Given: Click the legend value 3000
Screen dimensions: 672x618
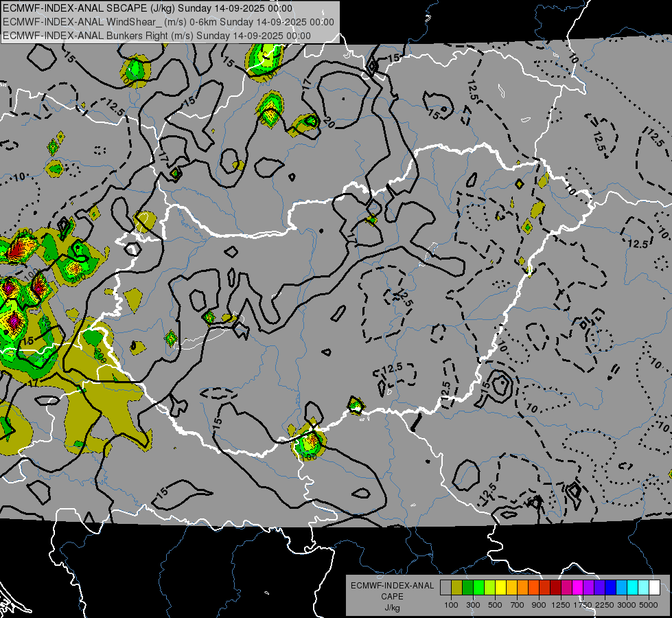Looking at the screenshot, I should pos(627,605).
